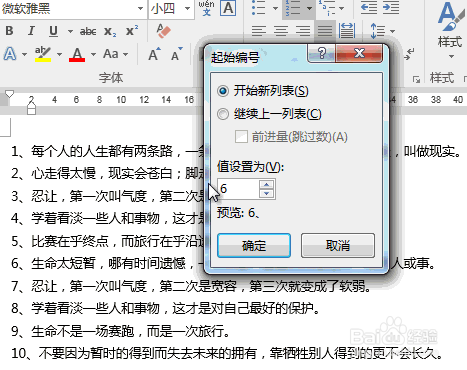Expand line spacing dropdown arrow

tap(392, 31)
